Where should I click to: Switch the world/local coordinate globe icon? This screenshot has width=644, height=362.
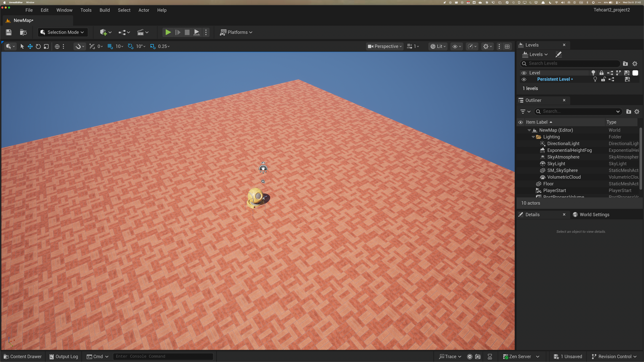point(57,46)
